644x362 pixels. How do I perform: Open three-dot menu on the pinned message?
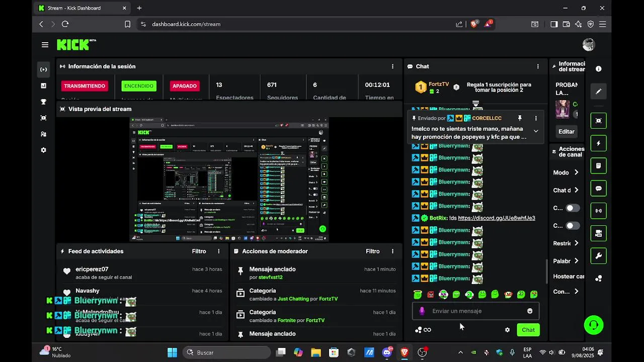point(536,118)
